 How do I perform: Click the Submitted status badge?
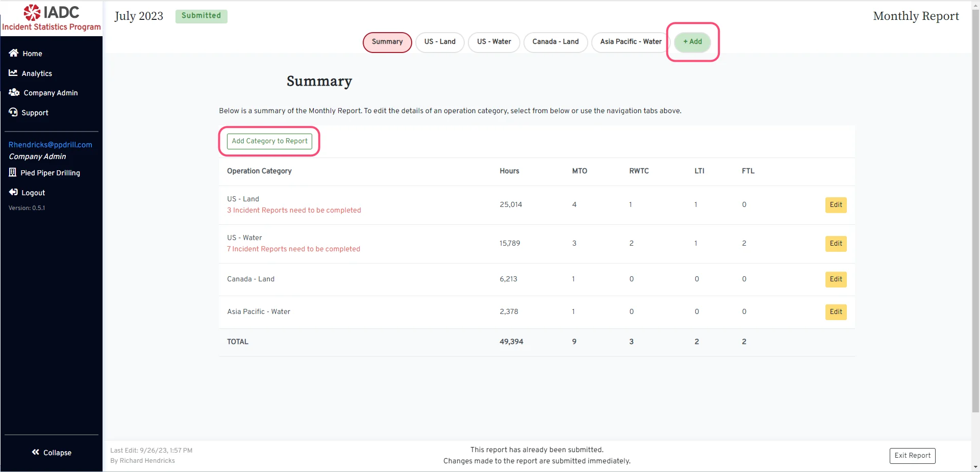pyautogui.click(x=202, y=16)
